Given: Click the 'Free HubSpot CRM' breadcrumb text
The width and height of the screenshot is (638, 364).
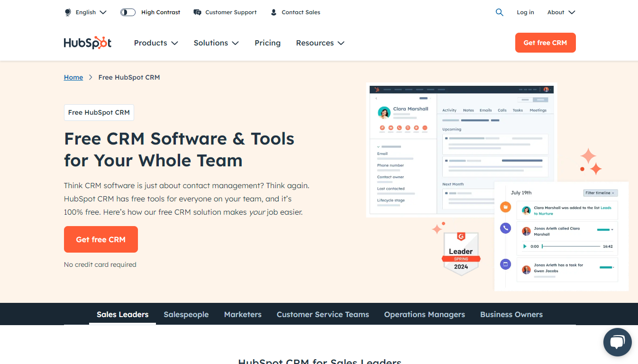Looking at the screenshot, I should (129, 77).
